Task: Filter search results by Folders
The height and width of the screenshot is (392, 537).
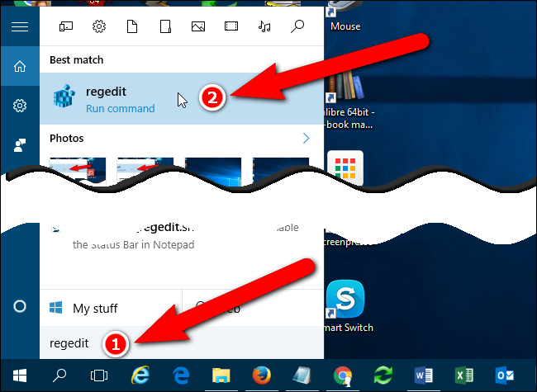Action: pos(165,26)
